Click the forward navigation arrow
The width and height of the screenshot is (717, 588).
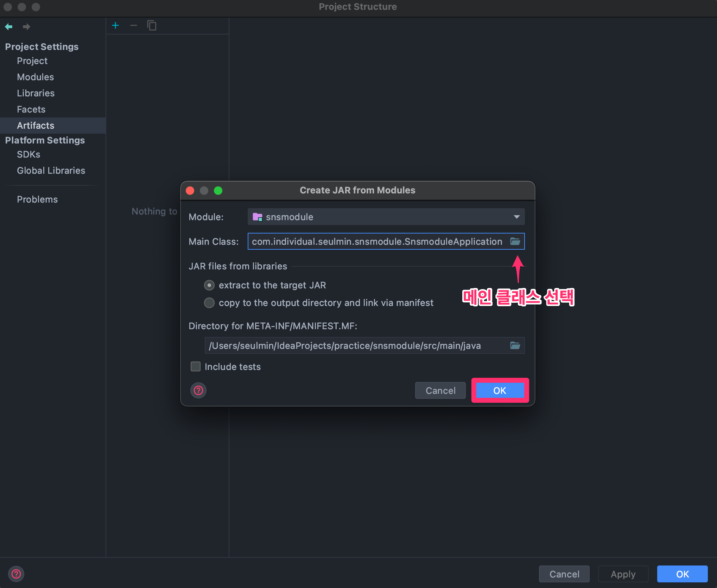(x=26, y=27)
